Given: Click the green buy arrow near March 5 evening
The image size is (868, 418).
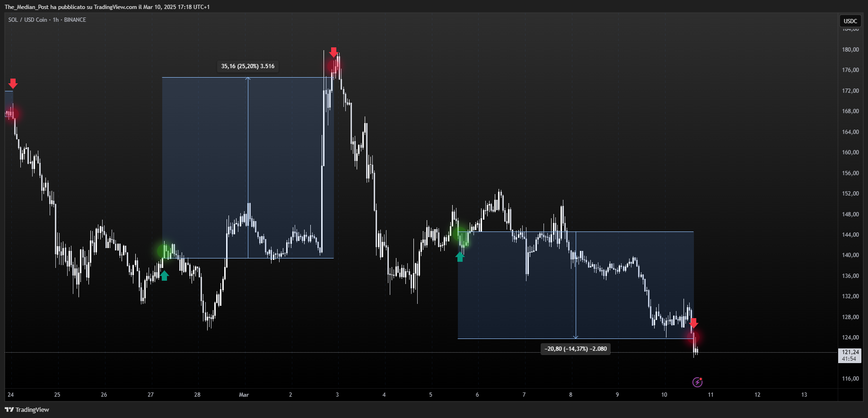Looking at the screenshot, I should tap(460, 257).
